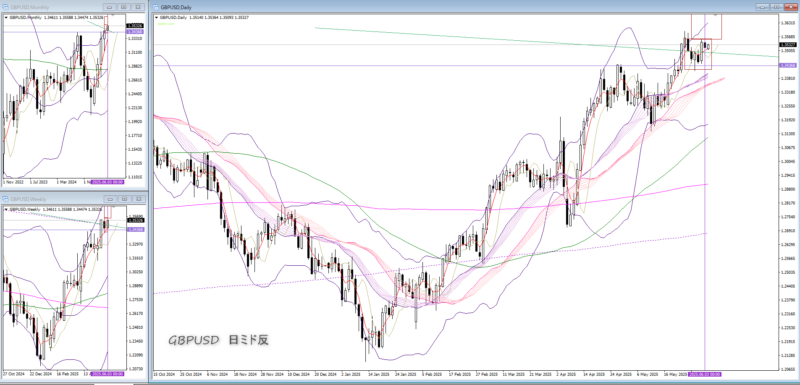800x385 pixels.
Task: Click the GBPUSD,Weekly window title icon
Action: pyautogui.click(x=6, y=199)
